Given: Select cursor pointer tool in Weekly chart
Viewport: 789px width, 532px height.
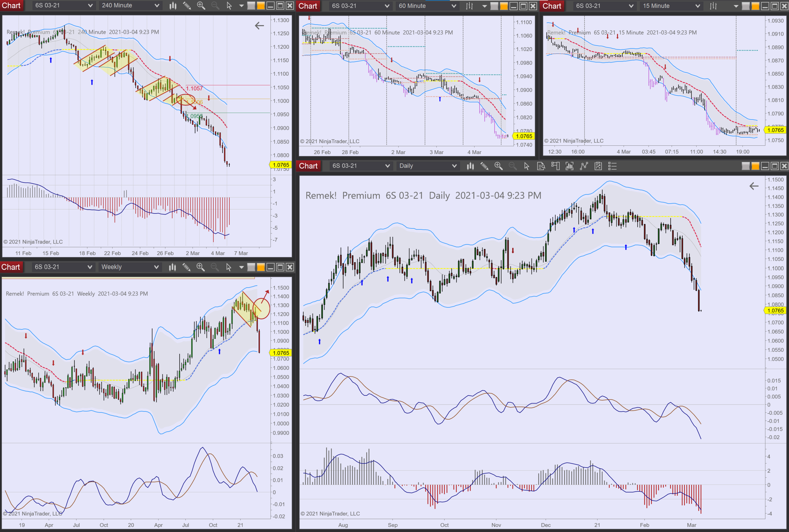Looking at the screenshot, I should pyautogui.click(x=228, y=267).
